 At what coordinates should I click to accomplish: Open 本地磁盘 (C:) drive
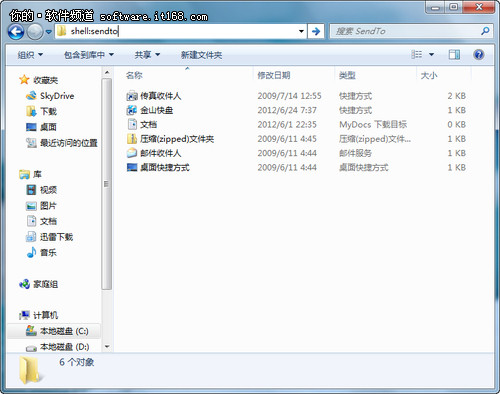(x=57, y=331)
